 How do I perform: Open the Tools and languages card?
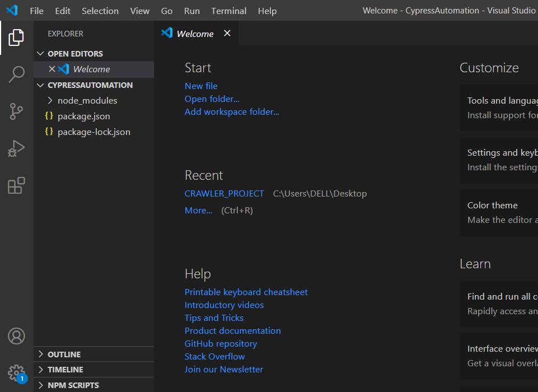(499, 108)
